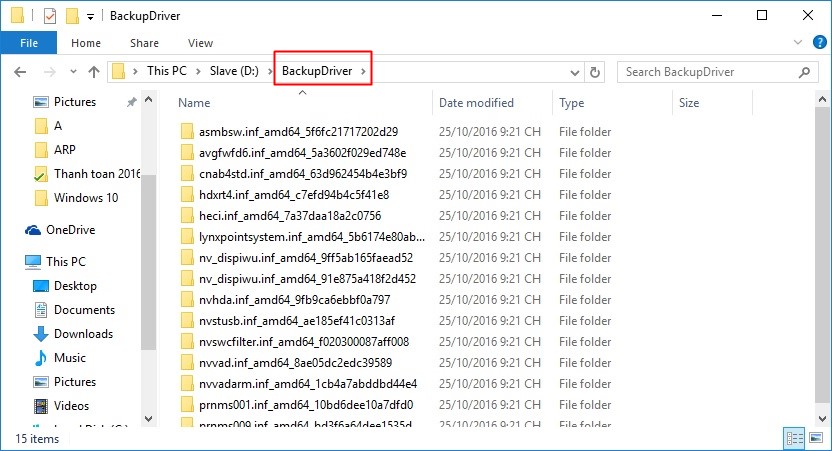Select Music under This PC
This screenshot has width=832, height=451.
click(70, 358)
